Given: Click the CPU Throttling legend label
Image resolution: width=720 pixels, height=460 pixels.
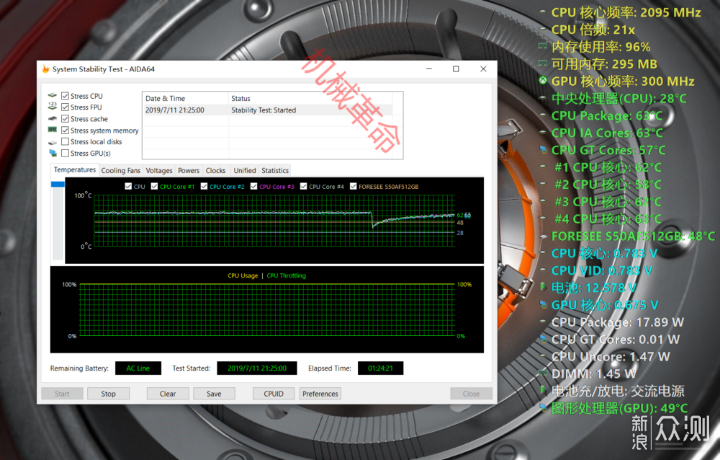Looking at the screenshot, I should coord(286,275).
